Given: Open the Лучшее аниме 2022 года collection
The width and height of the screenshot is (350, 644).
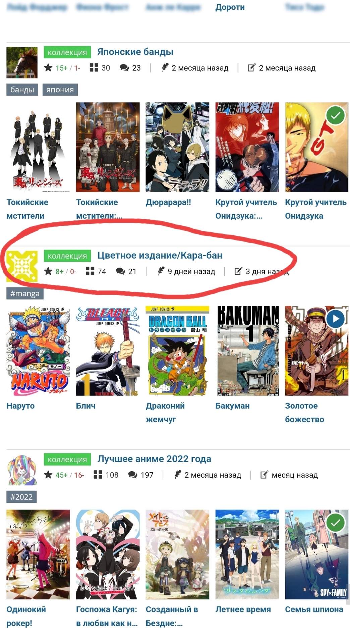Looking at the screenshot, I should [x=154, y=459].
